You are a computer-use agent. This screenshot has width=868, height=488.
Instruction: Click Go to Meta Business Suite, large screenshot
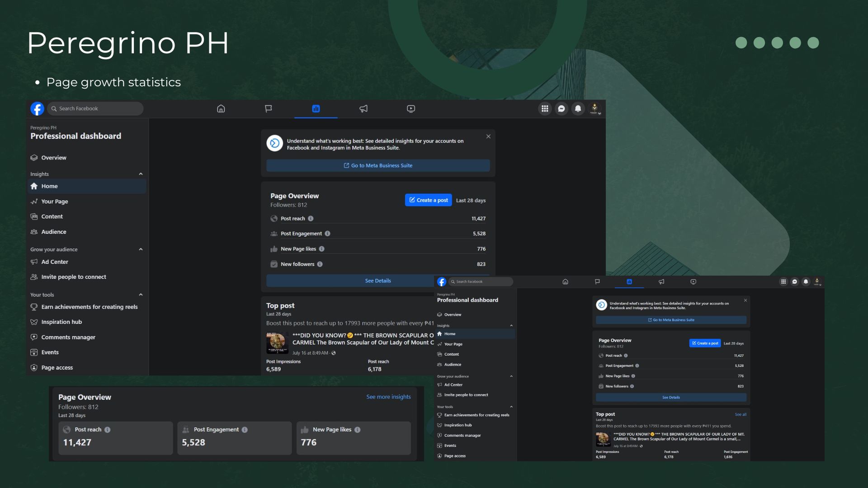pos(378,165)
